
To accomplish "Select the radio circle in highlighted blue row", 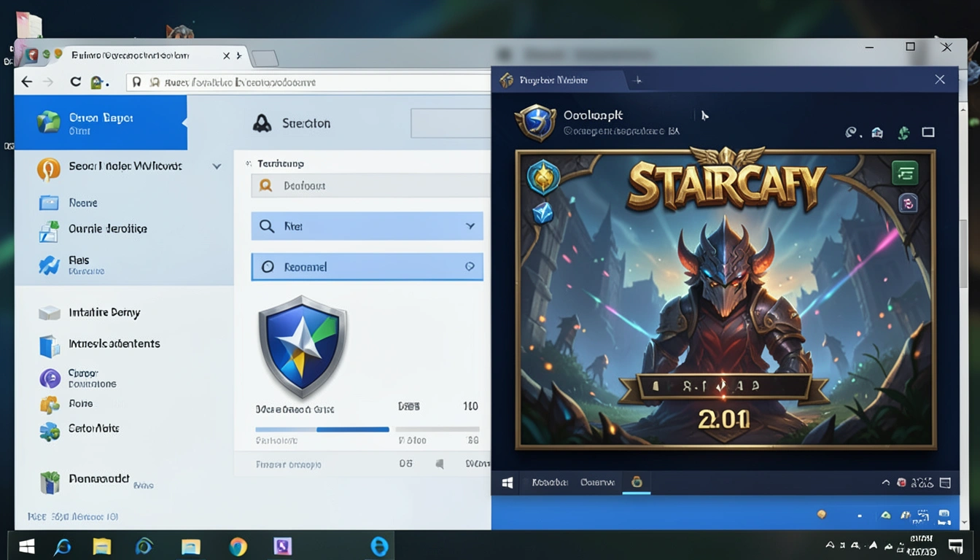I will [x=268, y=267].
